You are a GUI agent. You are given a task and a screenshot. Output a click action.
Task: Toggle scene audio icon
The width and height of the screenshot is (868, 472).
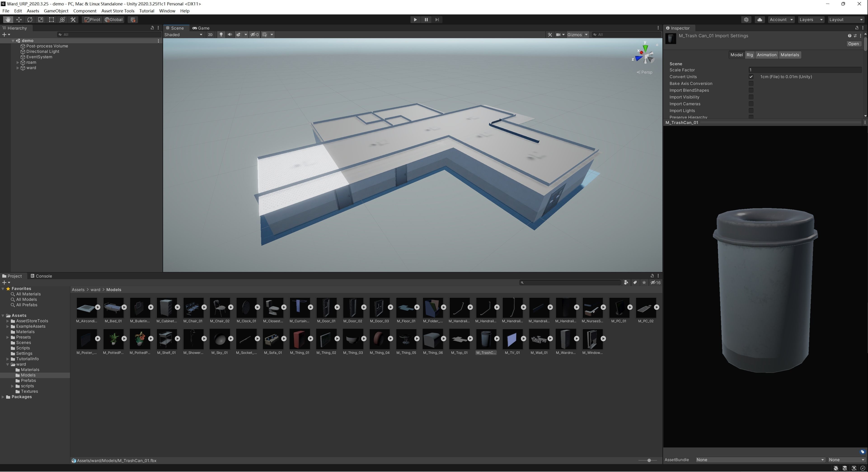coord(230,34)
